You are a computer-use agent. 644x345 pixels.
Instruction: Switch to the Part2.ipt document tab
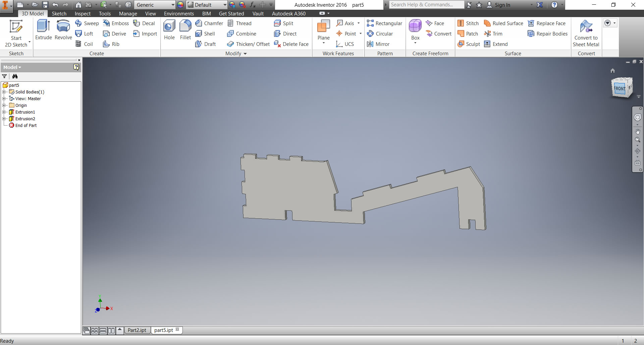click(137, 330)
